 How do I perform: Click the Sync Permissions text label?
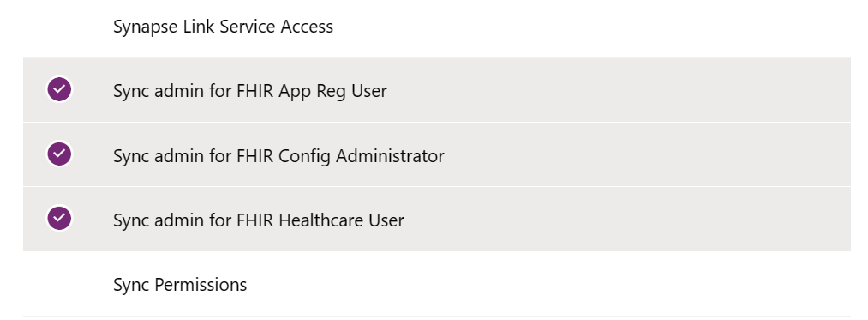click(x=180, y=285)
